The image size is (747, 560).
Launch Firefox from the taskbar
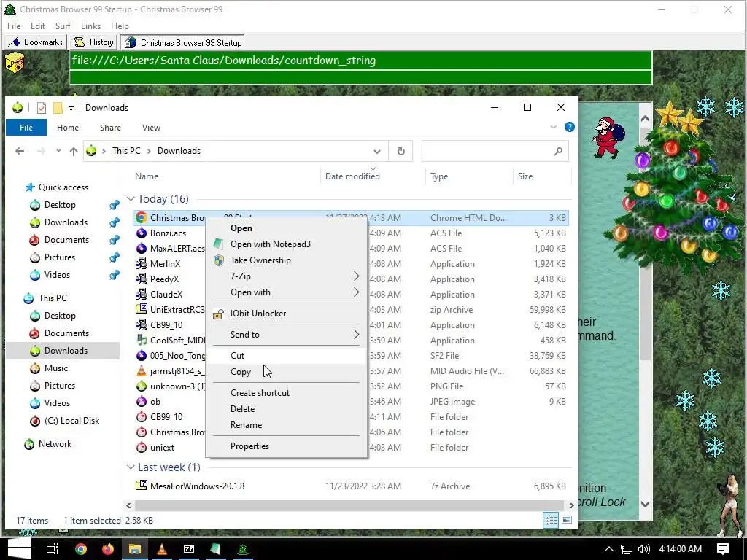coord(108,549)
